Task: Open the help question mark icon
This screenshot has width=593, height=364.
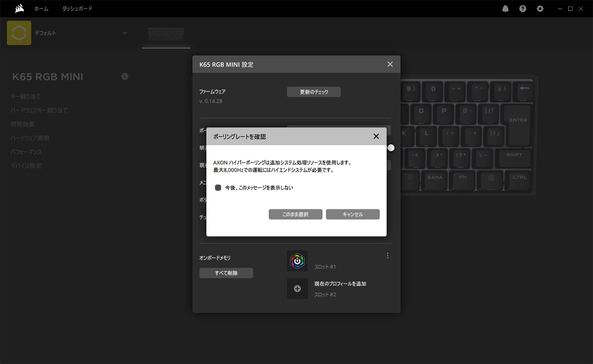Action: pyautogui.click(x=523, y=9)
